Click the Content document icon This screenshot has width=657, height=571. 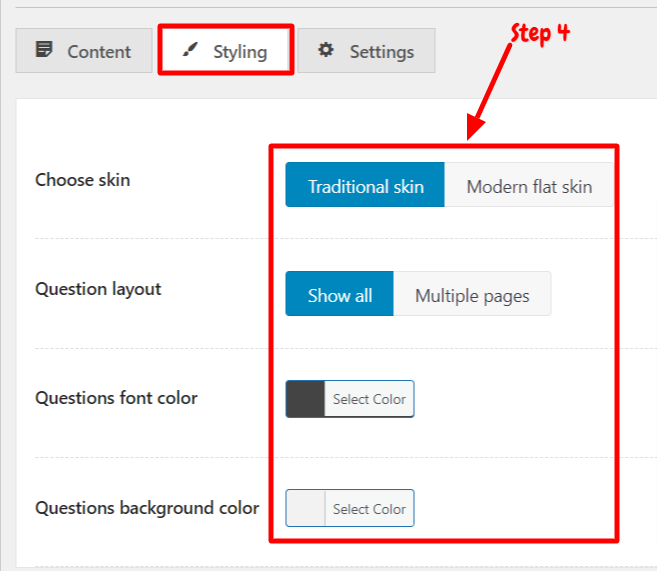tap(44, 49)
